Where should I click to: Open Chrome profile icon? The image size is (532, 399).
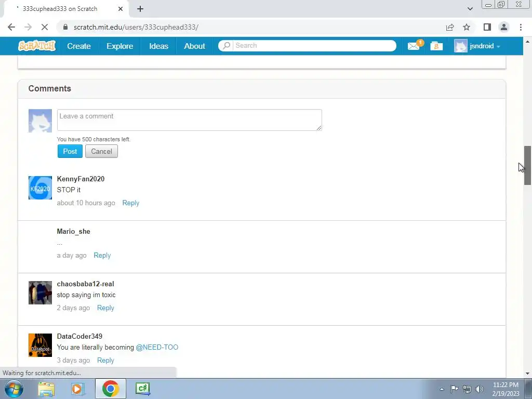click(x=504, y=27)
